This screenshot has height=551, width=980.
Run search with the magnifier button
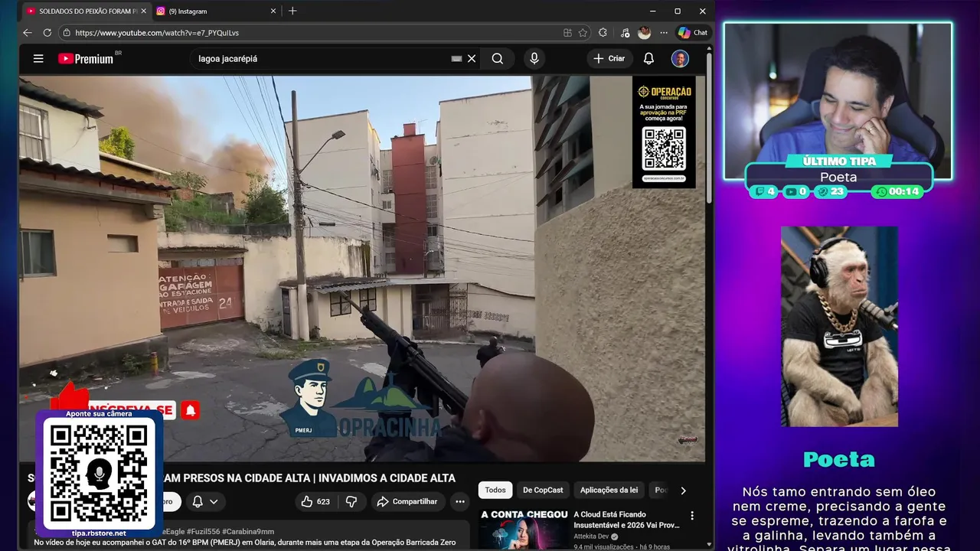(x=498, y=58)
